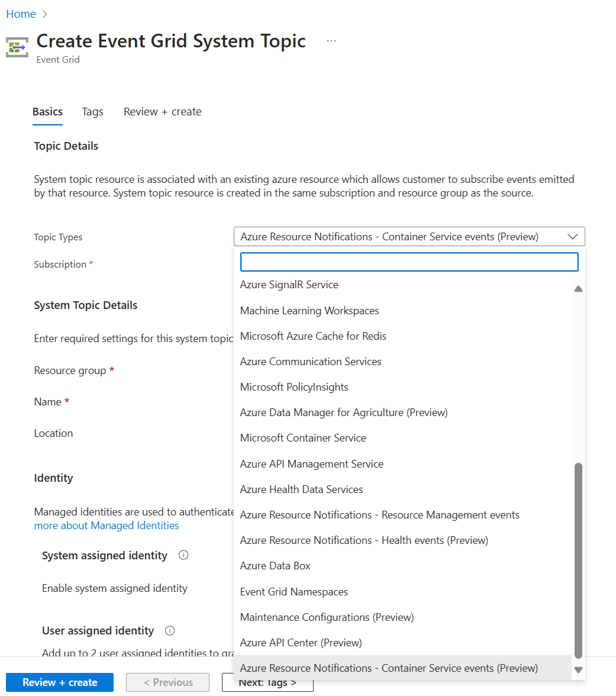The width and height of the screenshot is (616, 696).
Task: Select Azure Health Data Services
Action: coord(403,489)
